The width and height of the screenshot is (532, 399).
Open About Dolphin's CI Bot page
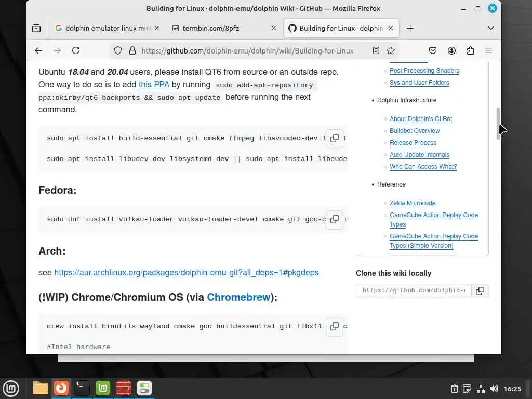[421, 119]
